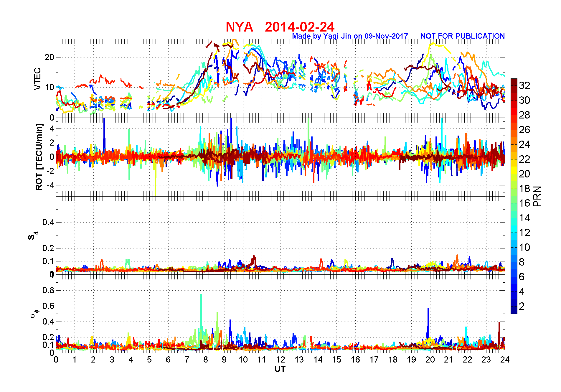Select the x-axis tick label 24
Screen dimensions: 561x392
coord(505,360)
